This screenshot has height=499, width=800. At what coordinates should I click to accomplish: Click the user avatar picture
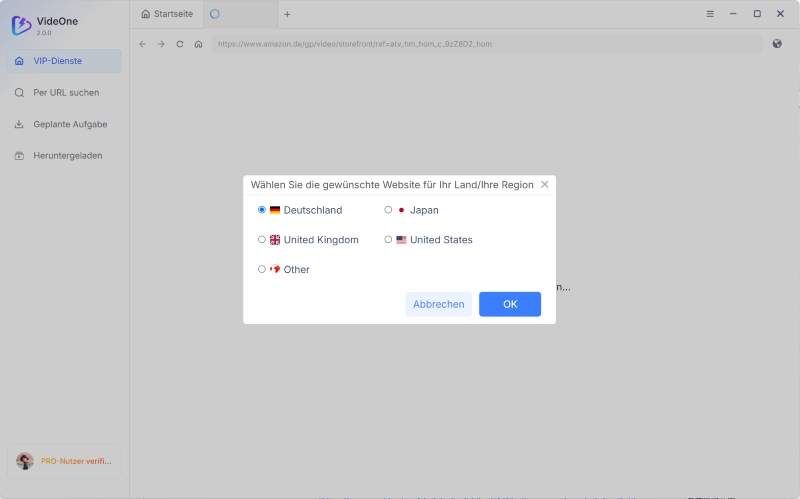[24, 461]
